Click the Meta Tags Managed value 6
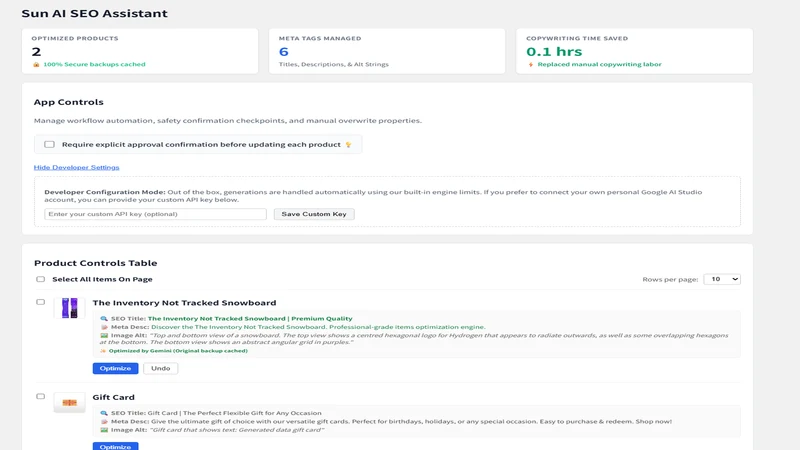The height and width of the screenshot is (450, 800). pos(284,52)
